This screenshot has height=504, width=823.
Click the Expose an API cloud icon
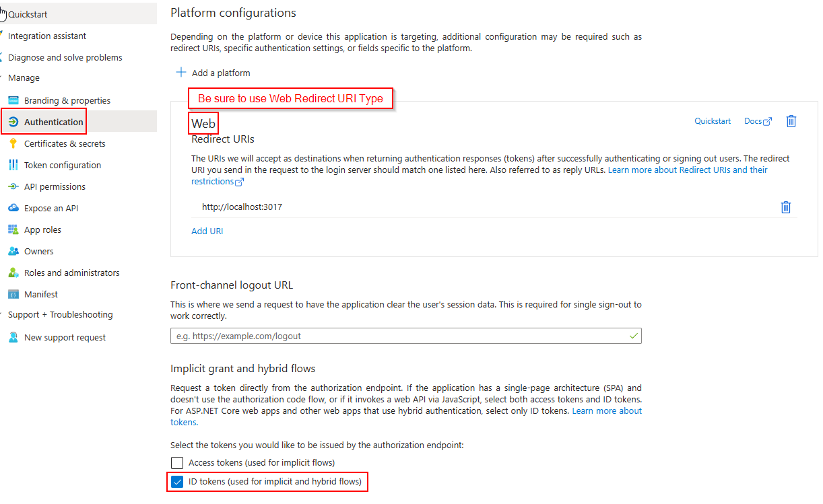pyautogui.click(x=13, y=208)
